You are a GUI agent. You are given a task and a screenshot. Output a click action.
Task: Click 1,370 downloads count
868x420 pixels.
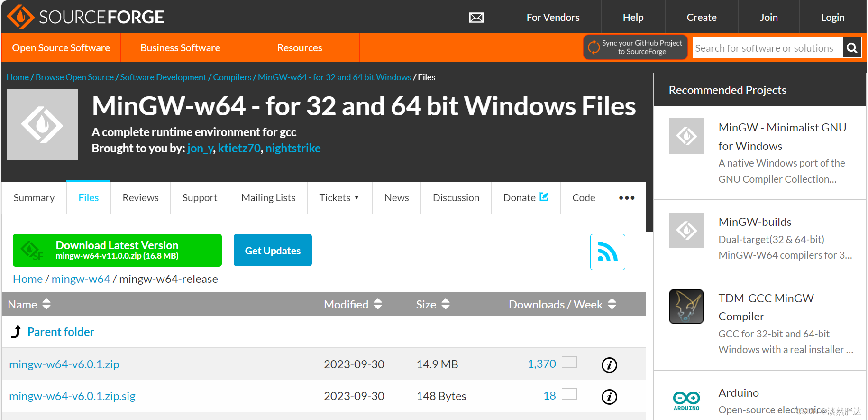pyautogui.click(x=542, y=364)
